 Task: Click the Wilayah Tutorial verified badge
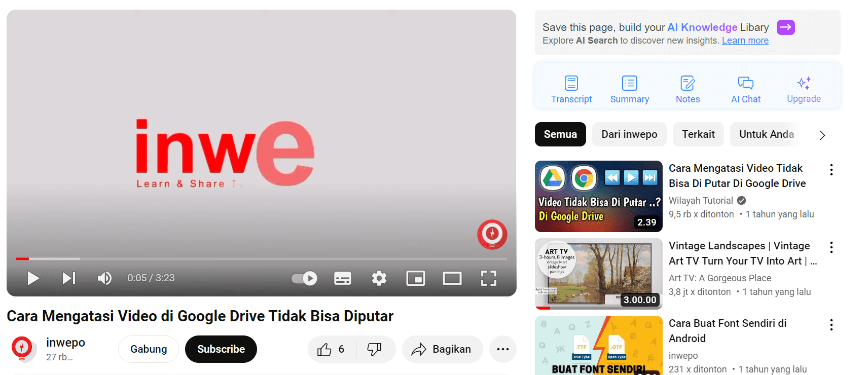coord(742,201)
